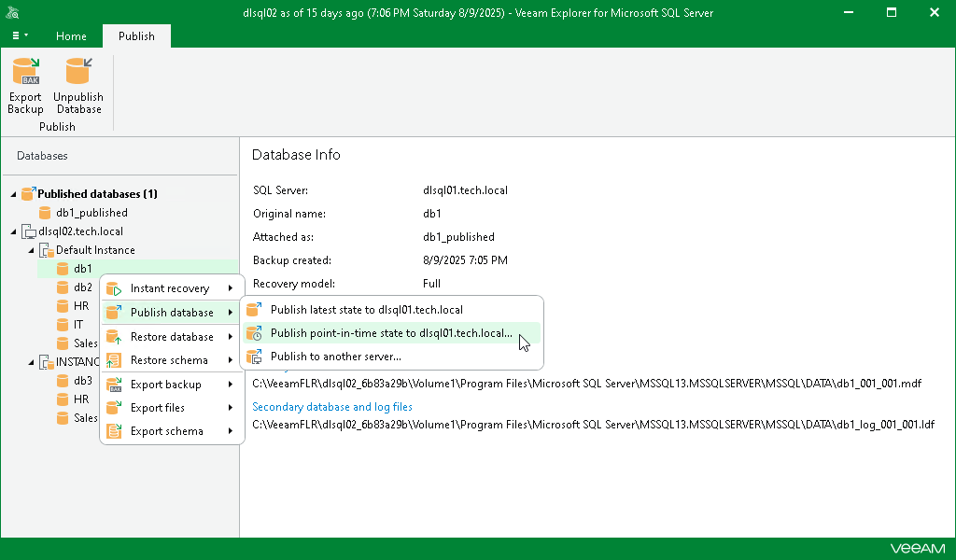Click the Restore schema icon

[113, 359]
